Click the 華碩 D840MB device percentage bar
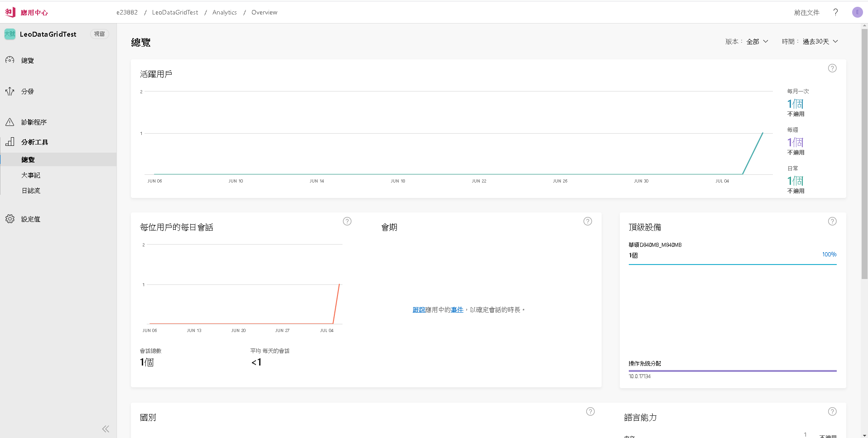868x438 pixels. (x=733, y=264)
